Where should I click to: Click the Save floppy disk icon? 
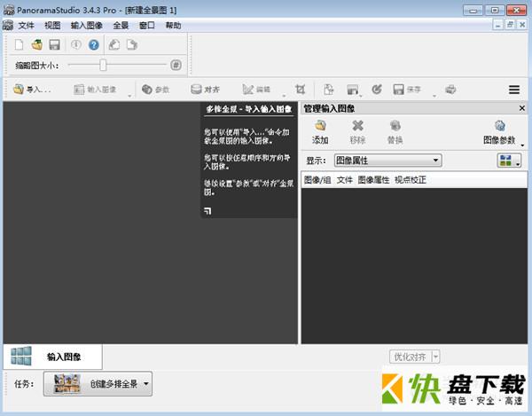click(x=55, y=44)
